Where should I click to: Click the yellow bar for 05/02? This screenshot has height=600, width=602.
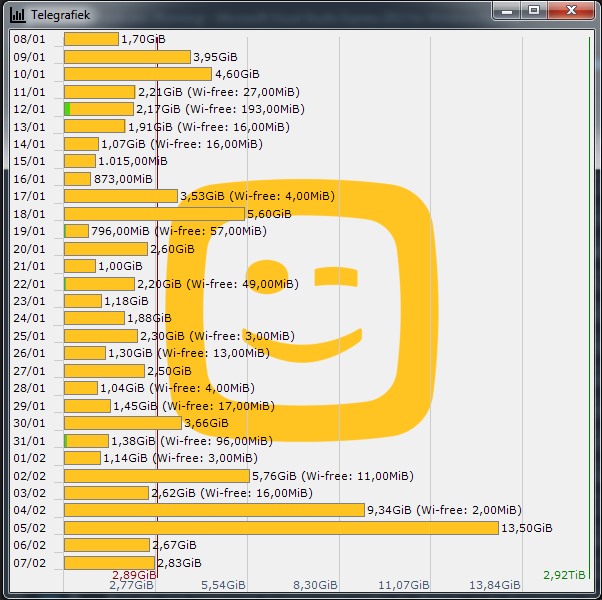click(x=281, y=528)
